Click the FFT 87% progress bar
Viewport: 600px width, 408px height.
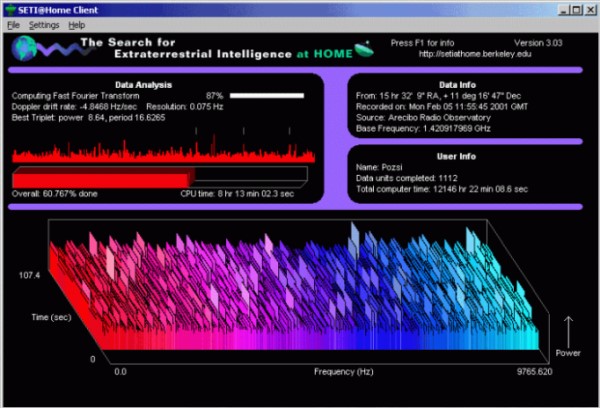(x=267, y=96)
